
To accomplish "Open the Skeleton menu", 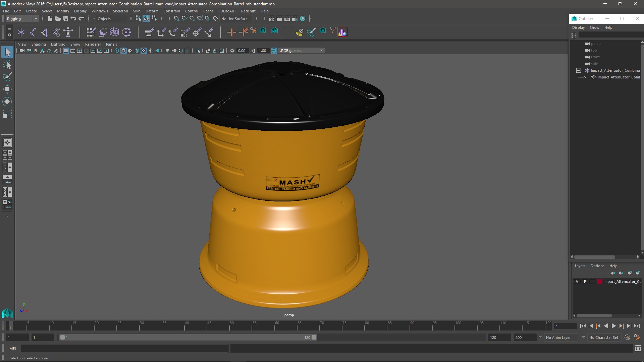I will point(120,11).
